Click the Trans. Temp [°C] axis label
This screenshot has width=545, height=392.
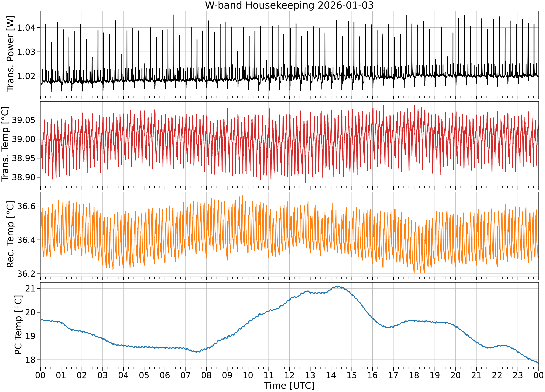pos(5,144)
